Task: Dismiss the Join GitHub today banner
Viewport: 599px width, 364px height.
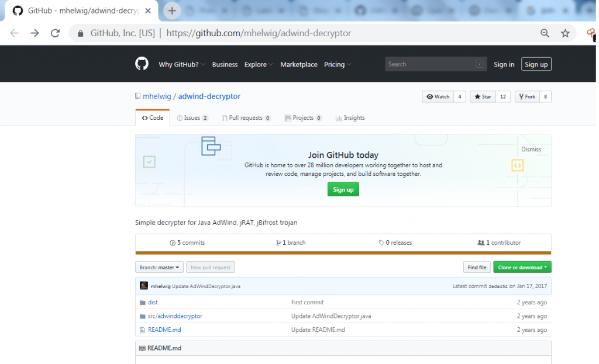Action: click(x=531, y=149)
